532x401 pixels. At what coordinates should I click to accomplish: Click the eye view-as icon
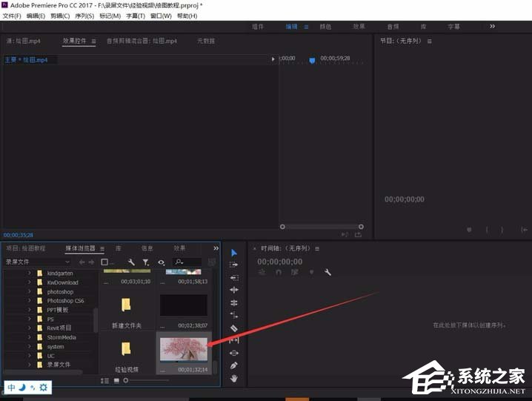162,262
